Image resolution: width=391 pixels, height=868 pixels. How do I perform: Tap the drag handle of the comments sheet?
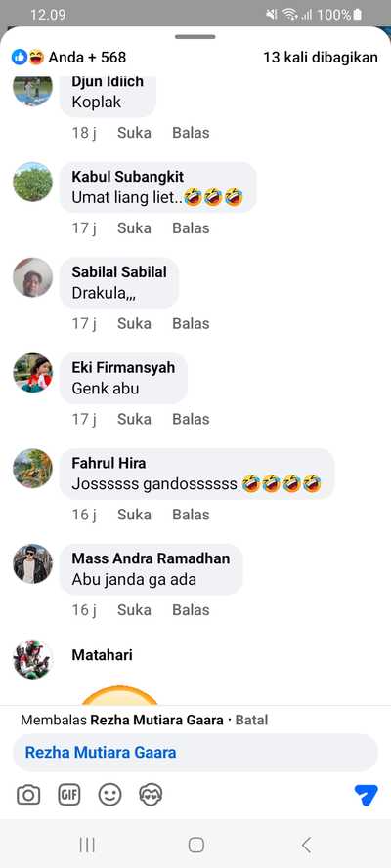[195, 37]
